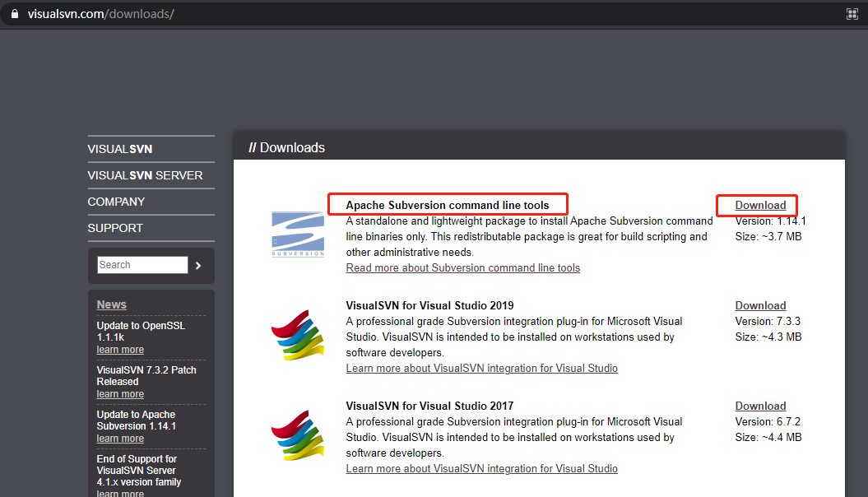Click the 'Size: ~4.4 MB' text
Image resolution: width=868 pixels, height=497 pixels.
(x=768, y=437)
